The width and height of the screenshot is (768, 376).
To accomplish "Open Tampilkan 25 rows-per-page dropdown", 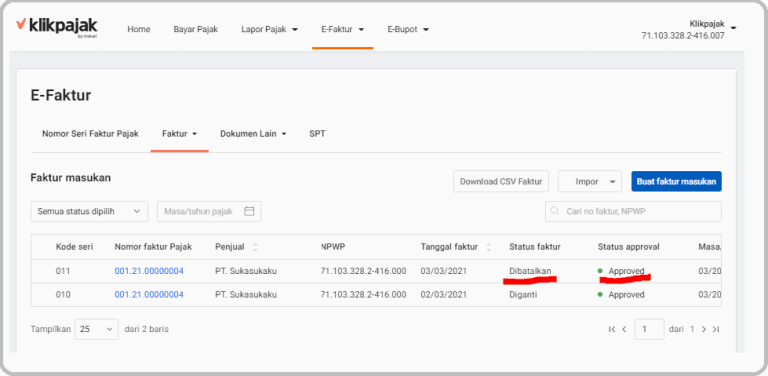I will coord(96,329).
